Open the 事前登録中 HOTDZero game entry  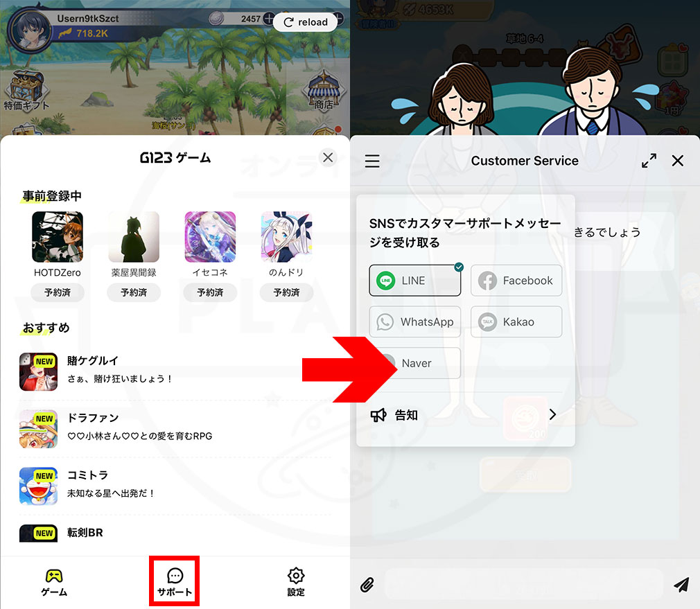(x=58, y=236)
